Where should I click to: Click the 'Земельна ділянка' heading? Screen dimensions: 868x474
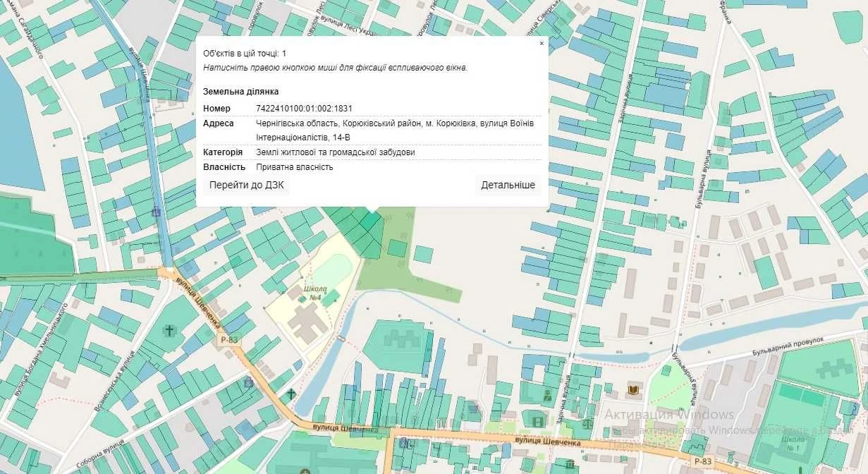(x=240, y=92)
